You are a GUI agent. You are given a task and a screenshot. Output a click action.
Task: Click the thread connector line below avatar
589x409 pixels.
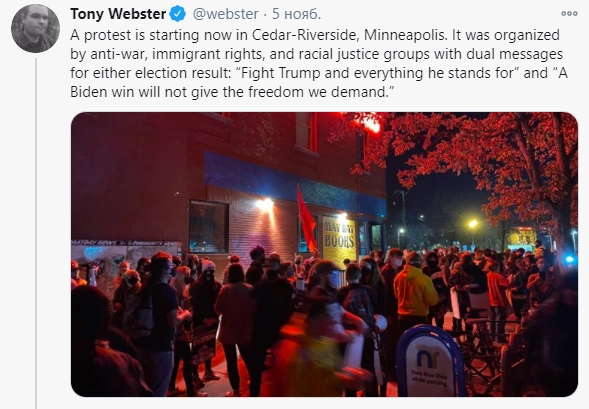[x=36, y=233]
